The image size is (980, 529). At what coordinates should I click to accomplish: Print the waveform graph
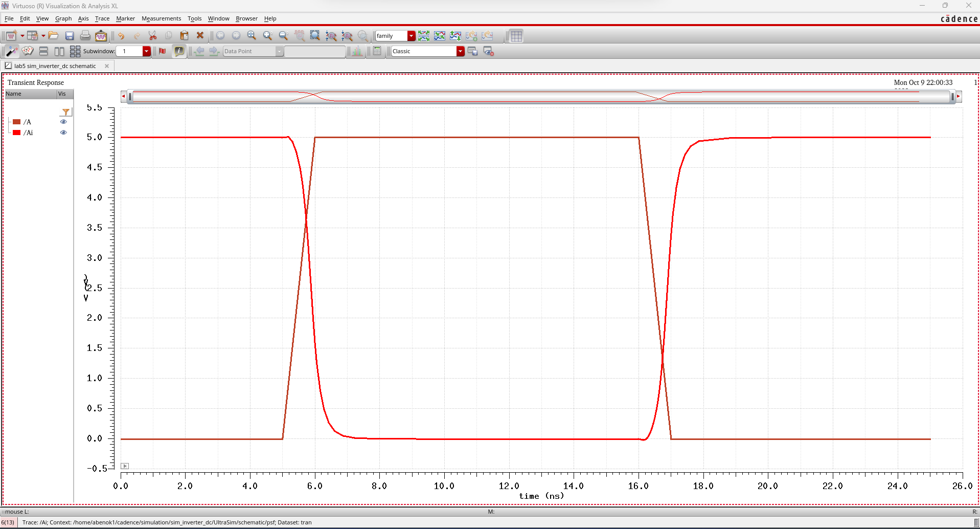tap(85, 36)
